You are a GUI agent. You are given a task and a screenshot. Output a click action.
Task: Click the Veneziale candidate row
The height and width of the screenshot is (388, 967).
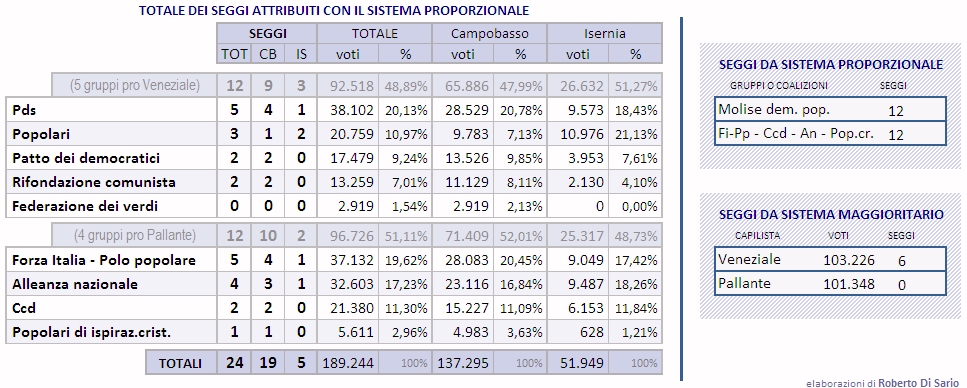830,260
